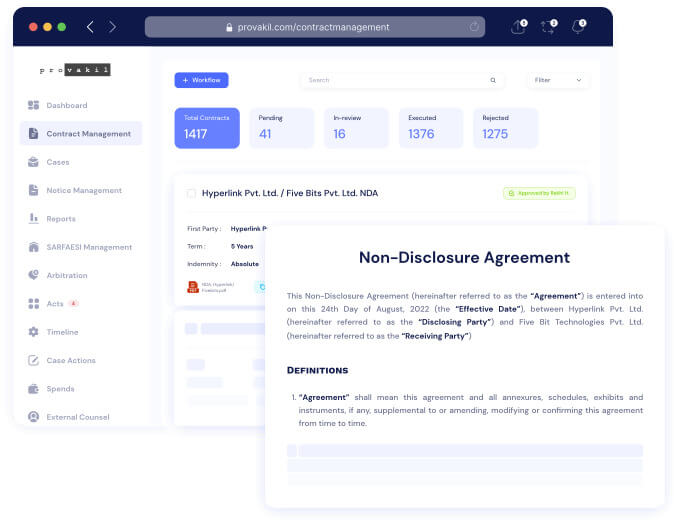Click the NDA PDF file name

(218, 288)
